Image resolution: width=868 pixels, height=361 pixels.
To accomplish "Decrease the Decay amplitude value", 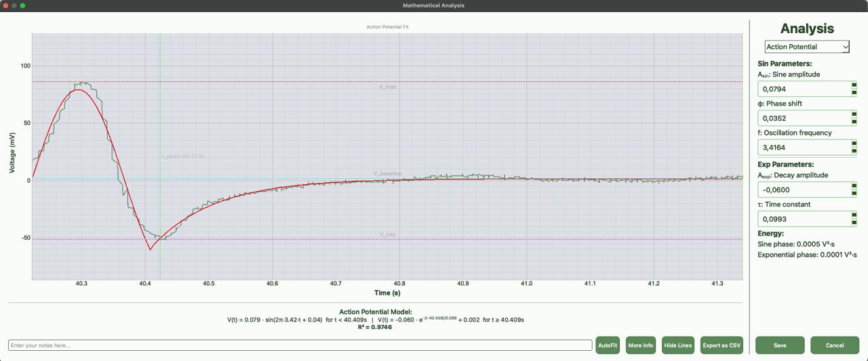I will [x=854, y=194].
